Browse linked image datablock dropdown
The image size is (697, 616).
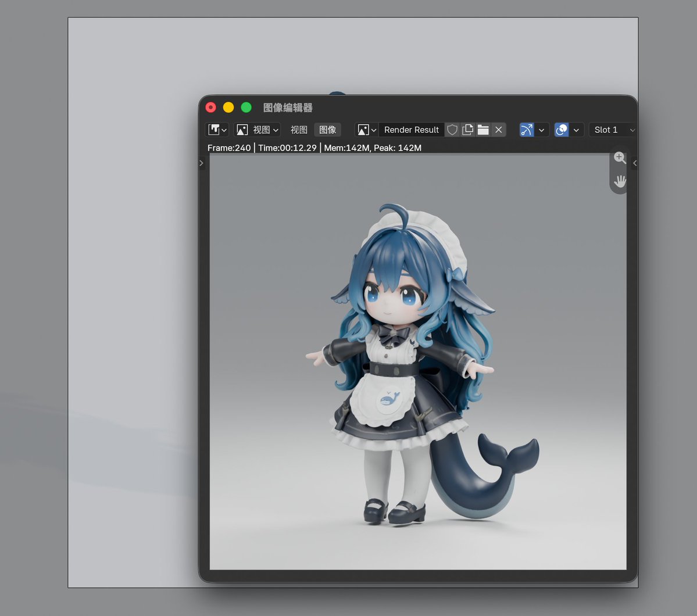(x=367, y=130)
